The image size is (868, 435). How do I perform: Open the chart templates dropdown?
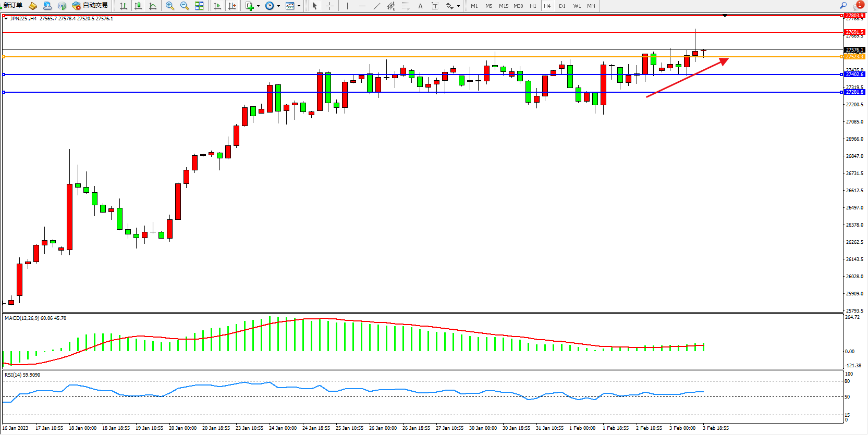click(299, 6)
